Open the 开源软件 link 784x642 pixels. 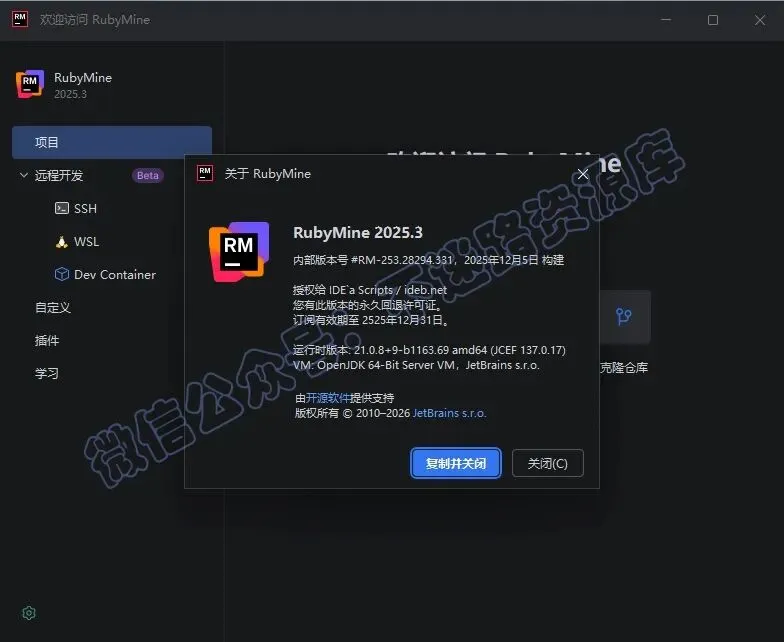(328, 398)
